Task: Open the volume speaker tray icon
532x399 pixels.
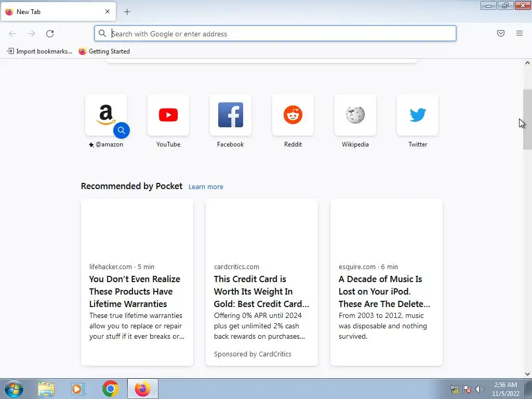Action: (x=480, y=389)
